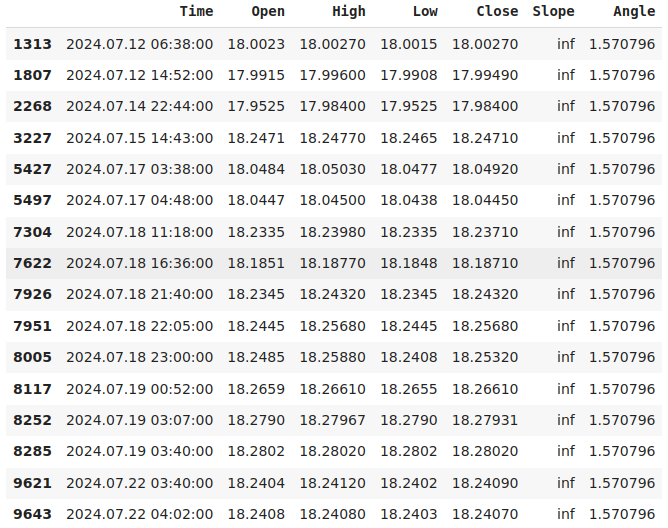Click time cell 2024.07.18 23:00:00
The image size is (668, 528).
tap(139, 357)
